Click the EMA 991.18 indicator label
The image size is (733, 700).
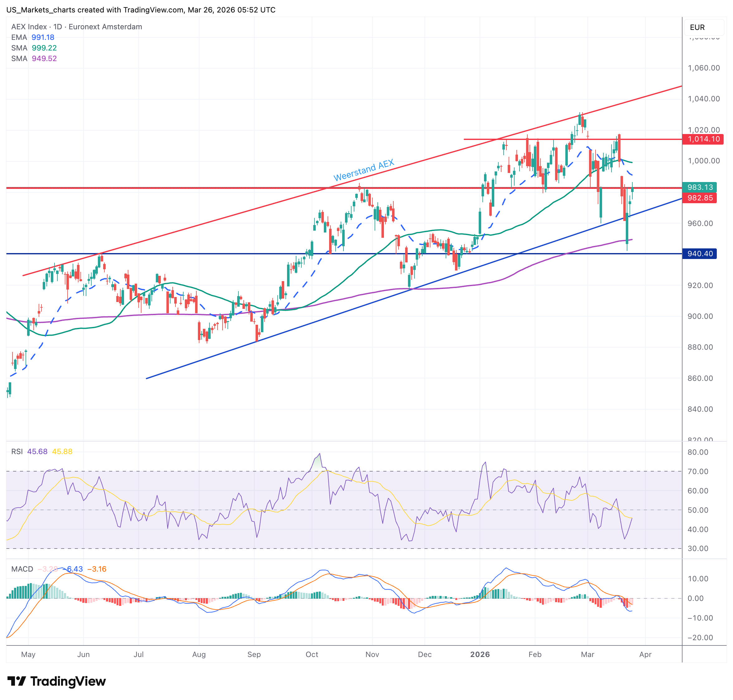click(33, 37)
